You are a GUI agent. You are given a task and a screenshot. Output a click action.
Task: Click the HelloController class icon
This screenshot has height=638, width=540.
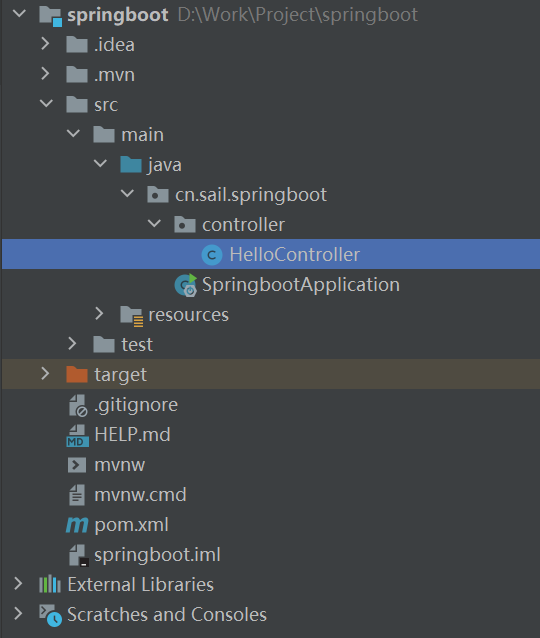tap(212, 255)
